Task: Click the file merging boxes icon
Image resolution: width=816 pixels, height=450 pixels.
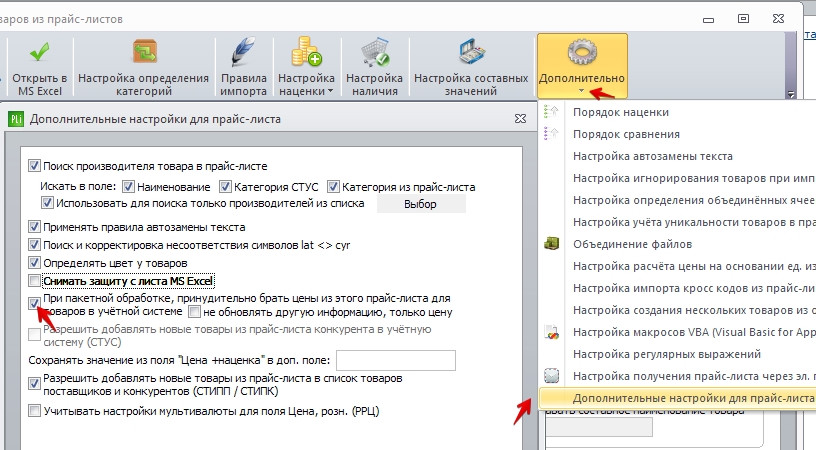Action: 551,243
